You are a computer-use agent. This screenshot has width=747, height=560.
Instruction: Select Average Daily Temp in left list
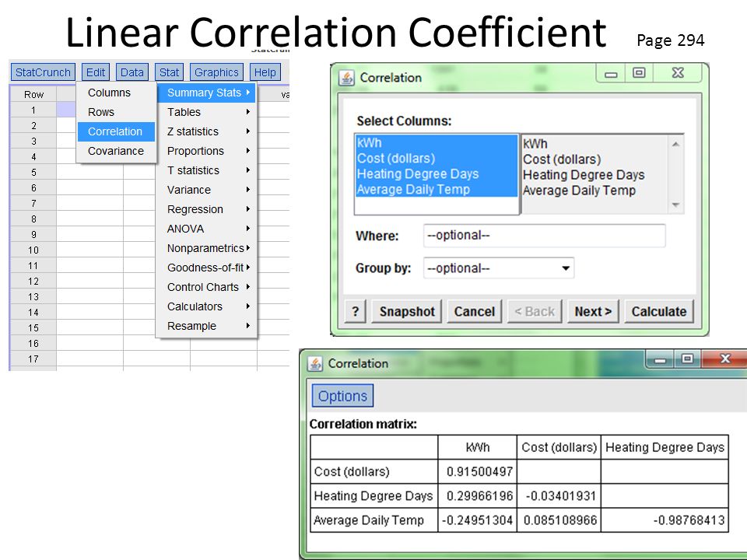click(x=437, y=190)
